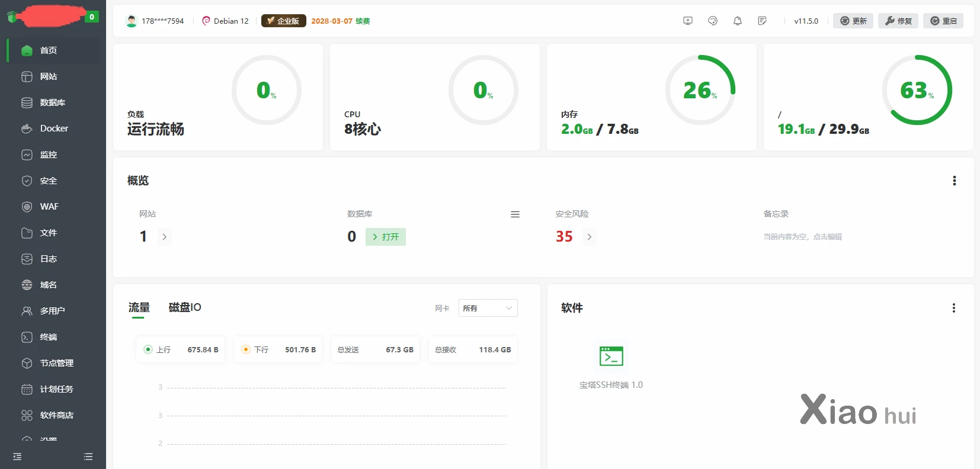
Task: Open WAF in the sidebar
Action: 49,207
